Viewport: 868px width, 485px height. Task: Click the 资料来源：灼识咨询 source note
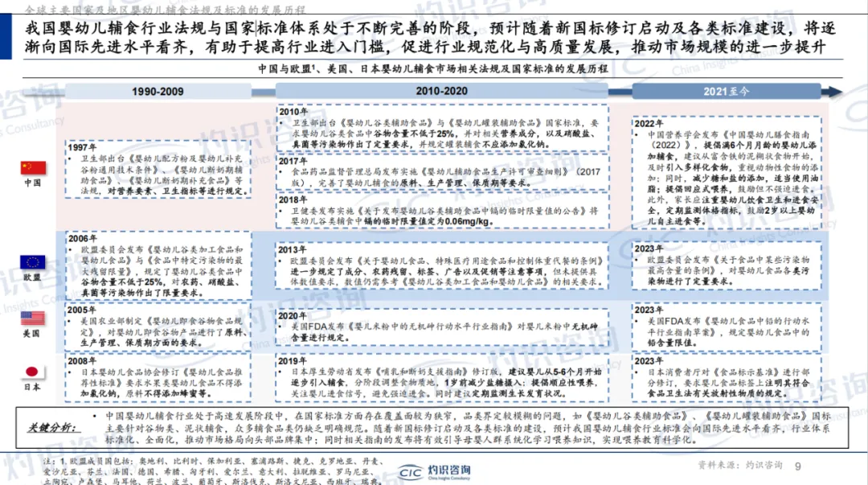point(740,465)
